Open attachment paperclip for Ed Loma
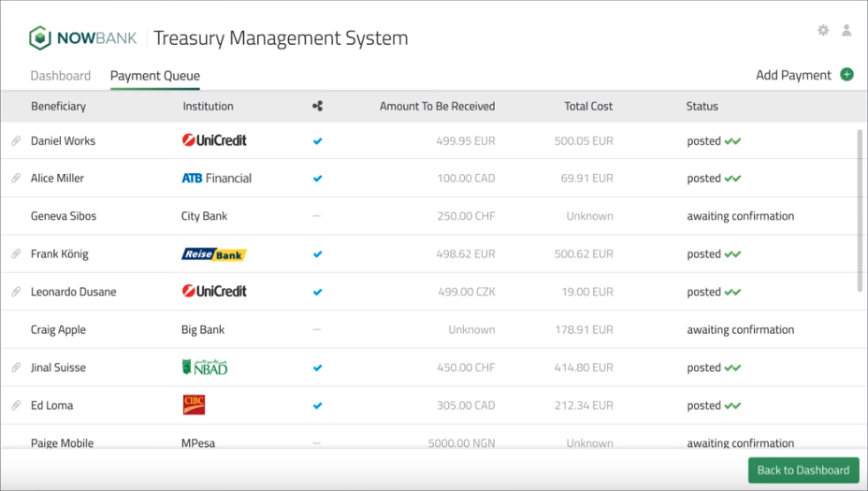This screenshot has height=491, width=868. pos(16,405)
